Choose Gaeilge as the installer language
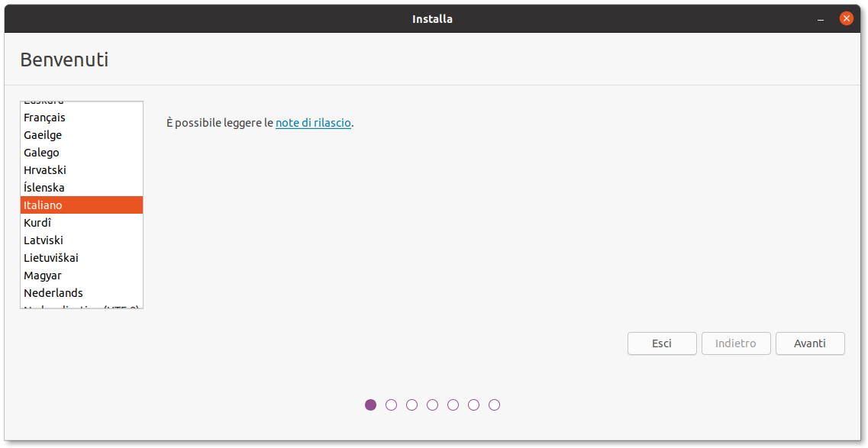The image size is (868, 448). (x=43, y=135)
